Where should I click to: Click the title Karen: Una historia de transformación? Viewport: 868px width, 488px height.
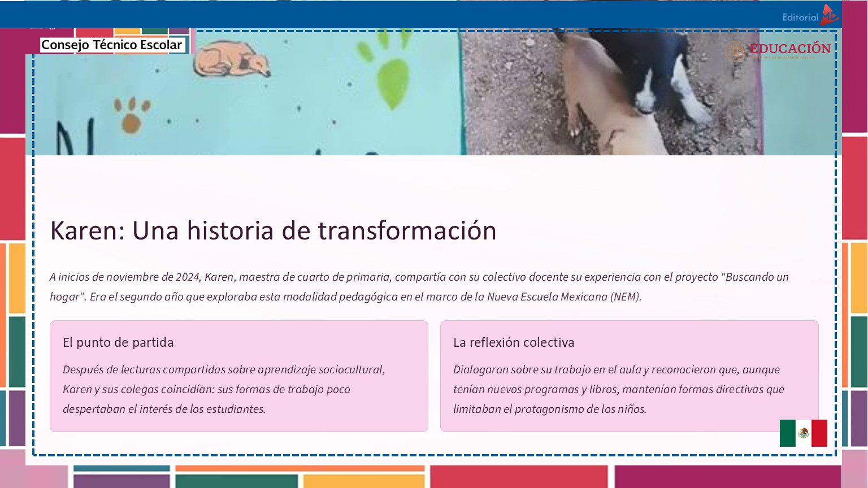[x=273, y=230]
